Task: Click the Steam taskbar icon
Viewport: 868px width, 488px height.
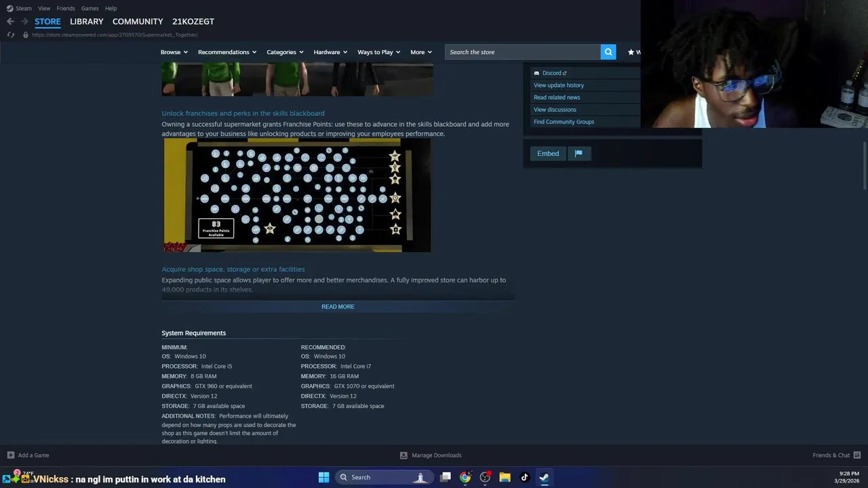Action: 544,477
